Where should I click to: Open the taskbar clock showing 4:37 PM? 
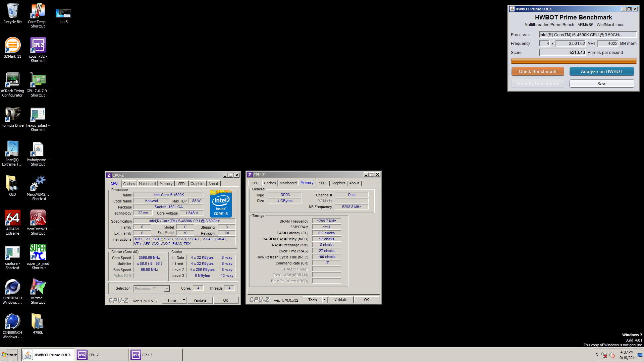click(627, 355)
